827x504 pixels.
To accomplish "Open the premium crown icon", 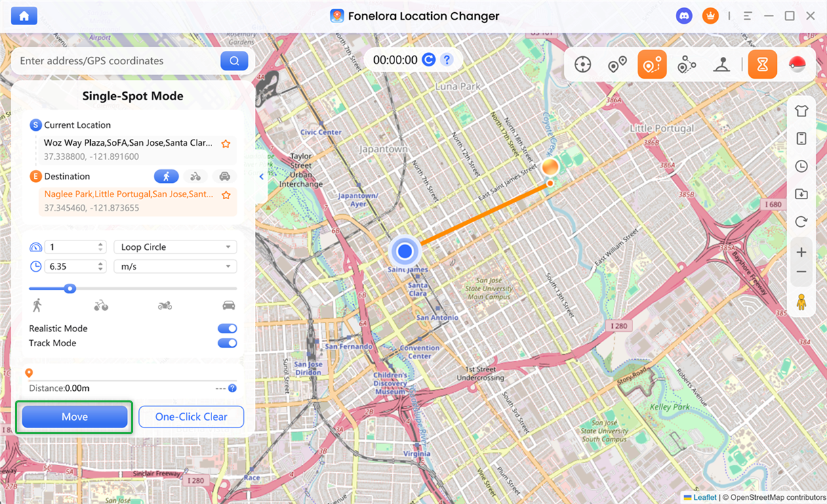I will (x=710, y=16).
